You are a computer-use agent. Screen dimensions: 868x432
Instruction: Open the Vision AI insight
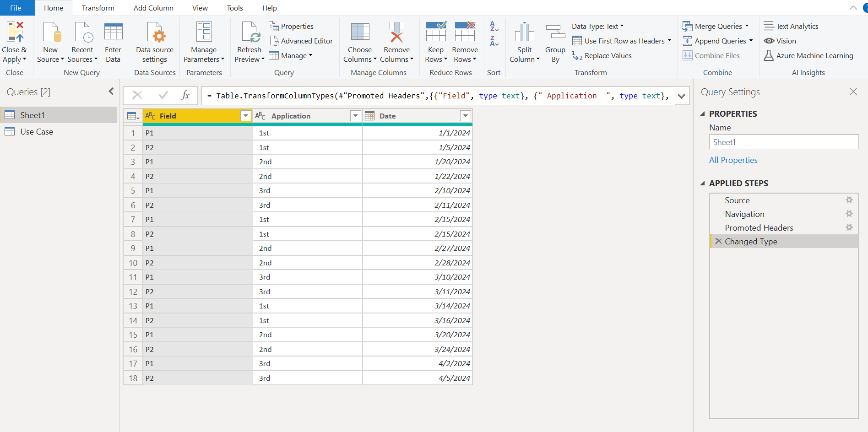[x=780, y=41]
